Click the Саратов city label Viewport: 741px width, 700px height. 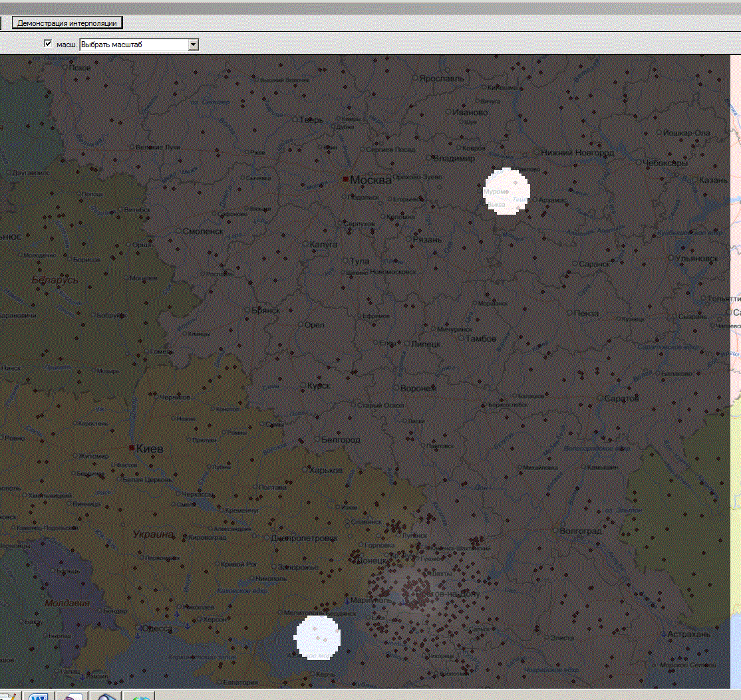coord(621,399)
